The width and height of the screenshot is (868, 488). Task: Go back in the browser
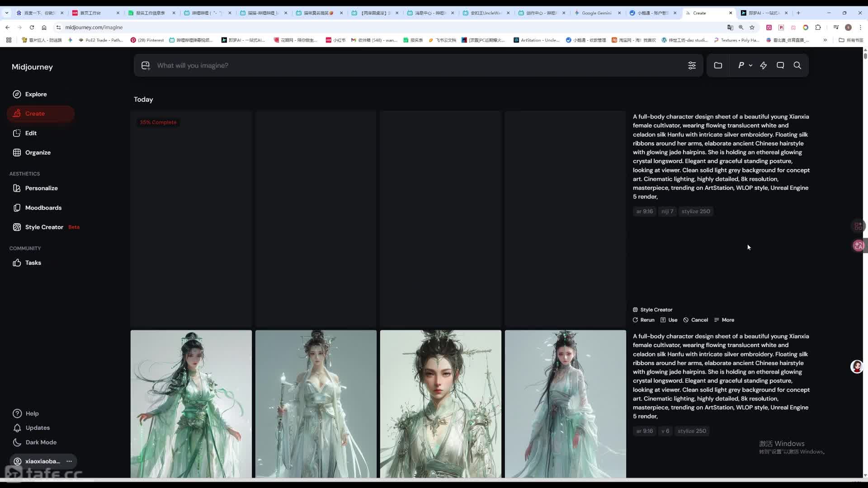8,28
